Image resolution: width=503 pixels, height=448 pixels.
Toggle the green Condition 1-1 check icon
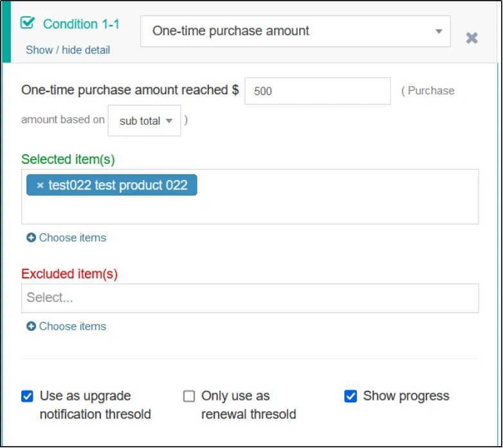[27, 23]
